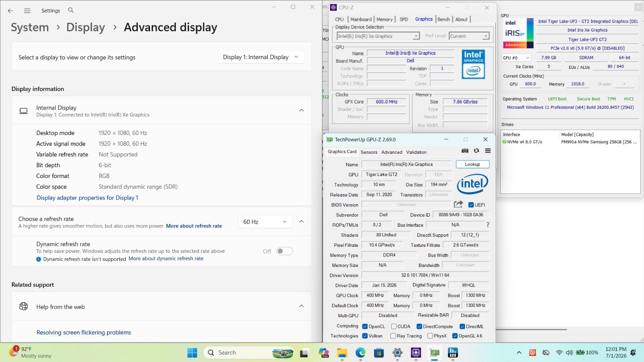Open Task View from the taskbar

[304, 353]
